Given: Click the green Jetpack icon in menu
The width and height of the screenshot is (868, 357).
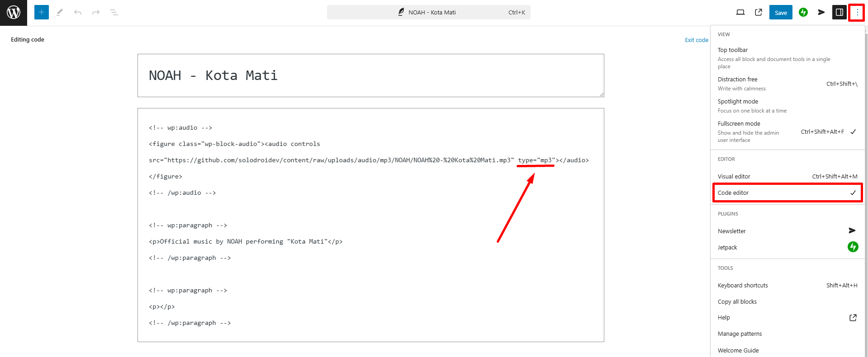Looking at the screenshot, I should (x=853, y=247).
